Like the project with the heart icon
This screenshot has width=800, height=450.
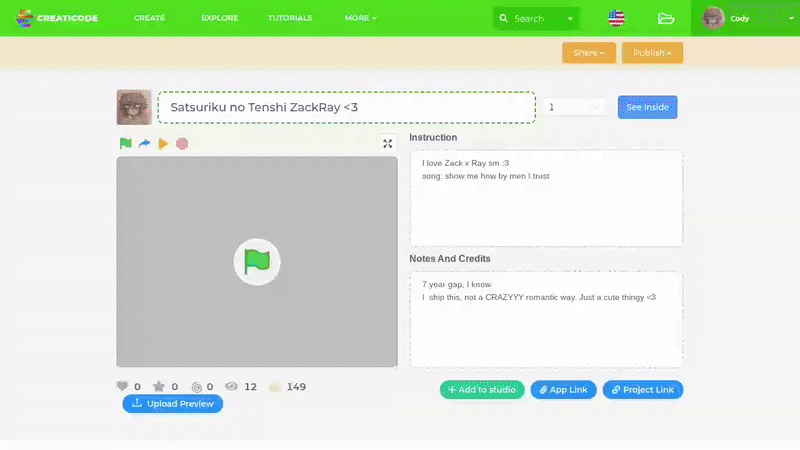123,387
